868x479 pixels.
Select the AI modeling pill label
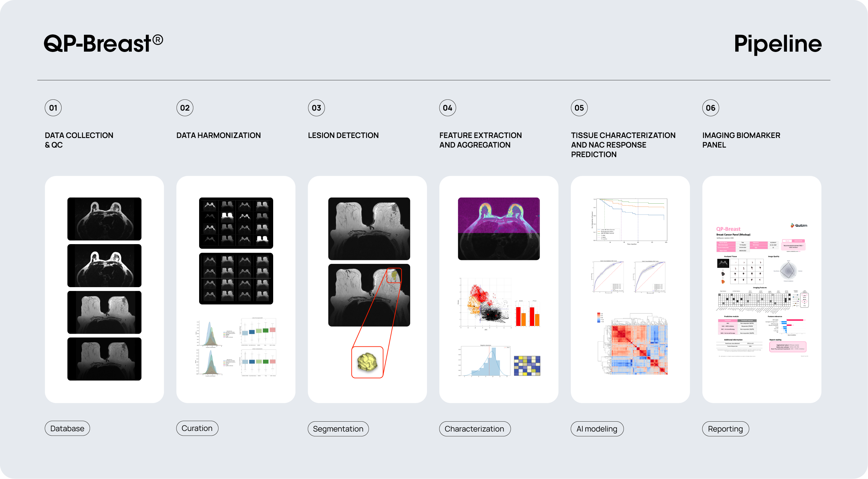coord(597,429)
